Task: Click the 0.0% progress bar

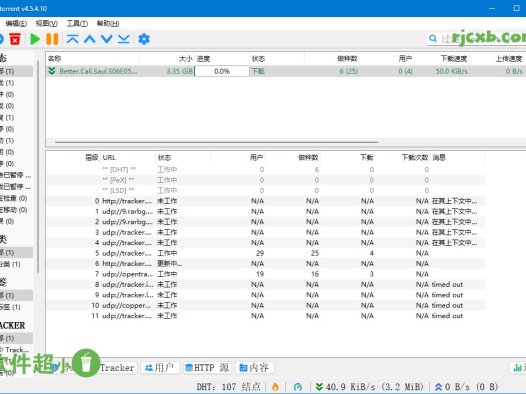Action: 222,71
